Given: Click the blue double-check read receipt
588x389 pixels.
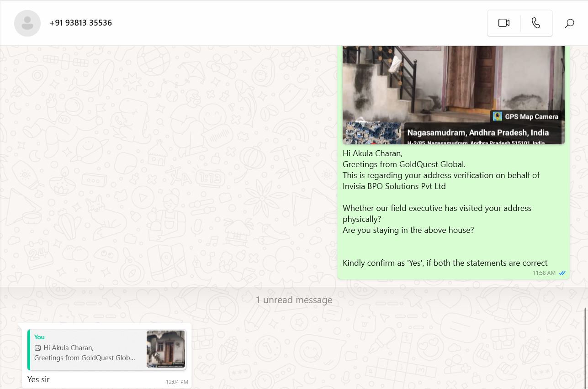Looking at the screenshot, I should (x=562, y=273).
